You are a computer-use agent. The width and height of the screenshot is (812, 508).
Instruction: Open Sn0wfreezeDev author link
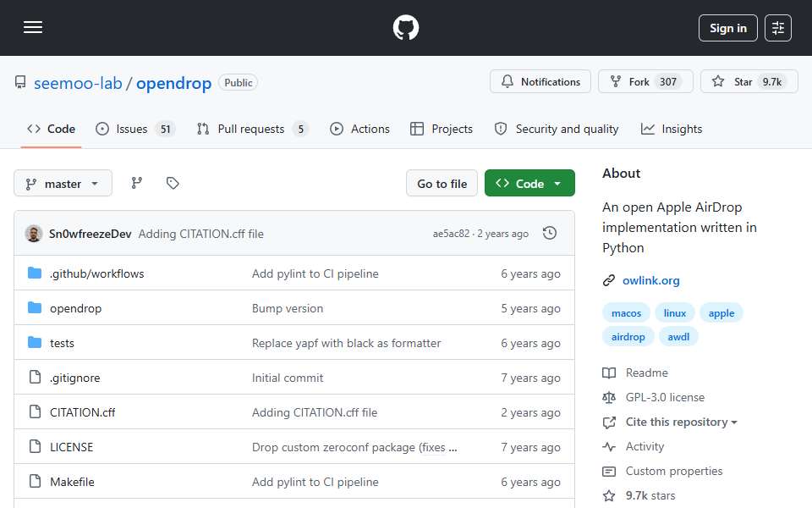point(91,234)
